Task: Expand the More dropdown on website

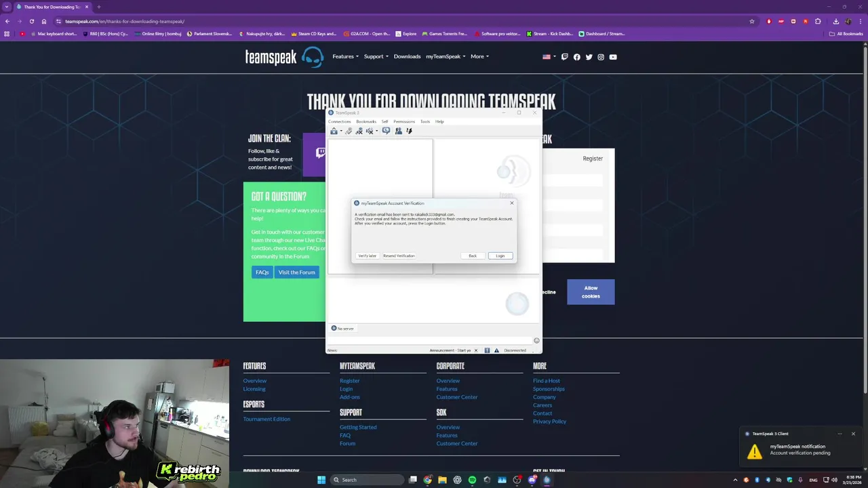Action: click(479, 56)
